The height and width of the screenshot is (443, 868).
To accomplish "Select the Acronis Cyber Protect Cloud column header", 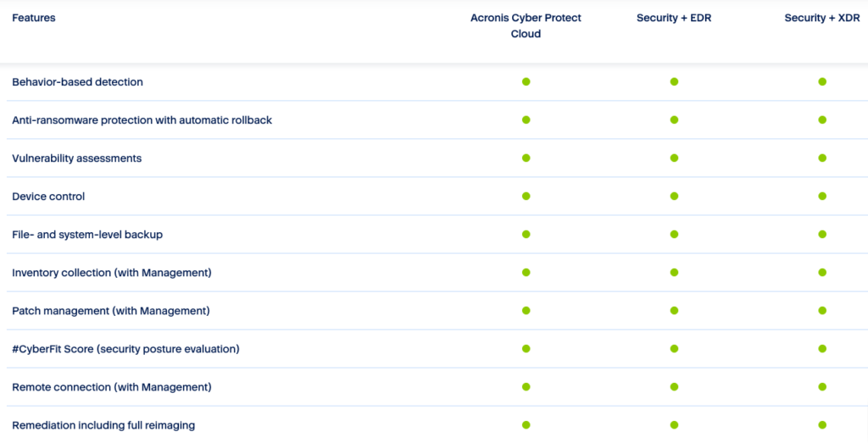I will (x=526, y=26).
